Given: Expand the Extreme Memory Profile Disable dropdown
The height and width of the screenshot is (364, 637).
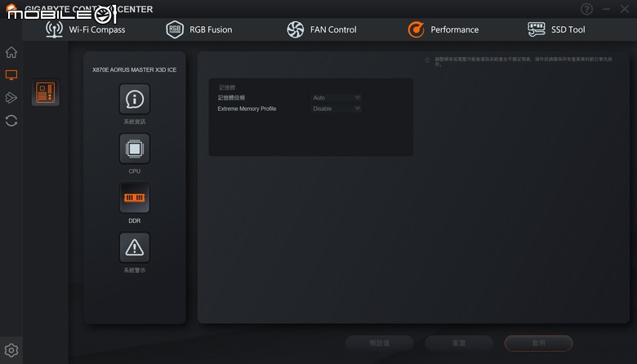Looking at the screenshot, I should pyautogui.click(x=336, y=109).
